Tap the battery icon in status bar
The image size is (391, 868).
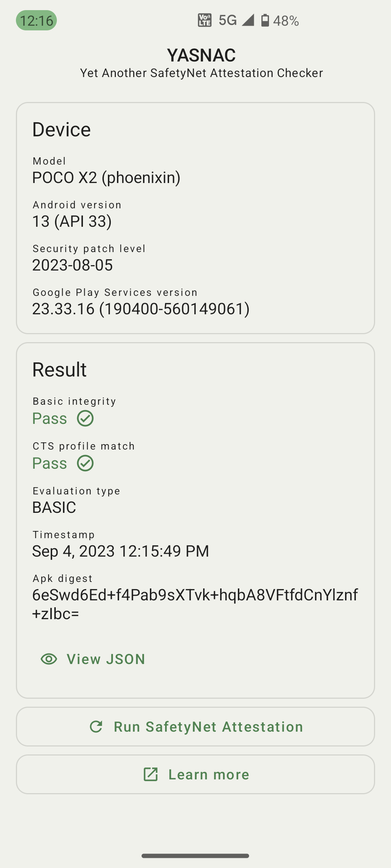click(x=265, y=20)
